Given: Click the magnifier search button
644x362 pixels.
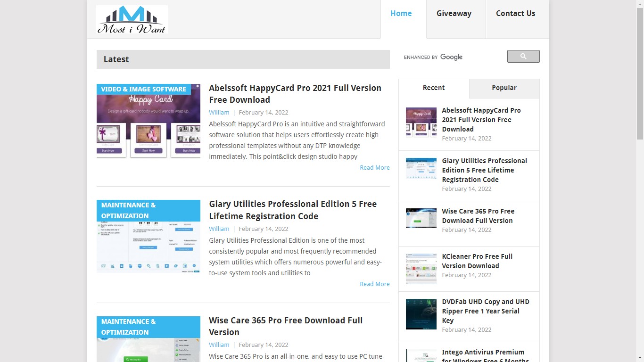Looking at the screenshot, I should (x=523, y=57).
